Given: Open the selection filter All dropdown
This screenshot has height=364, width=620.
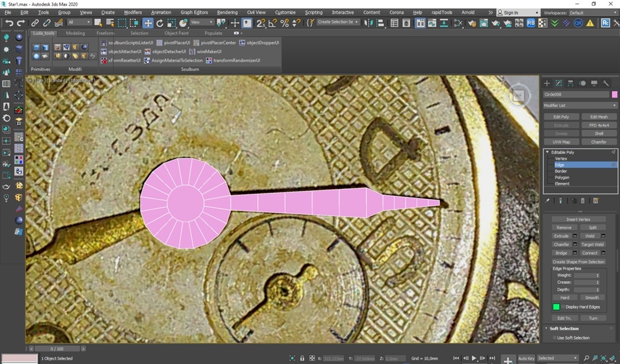Looking at the screenshot, I should (79, 22).
